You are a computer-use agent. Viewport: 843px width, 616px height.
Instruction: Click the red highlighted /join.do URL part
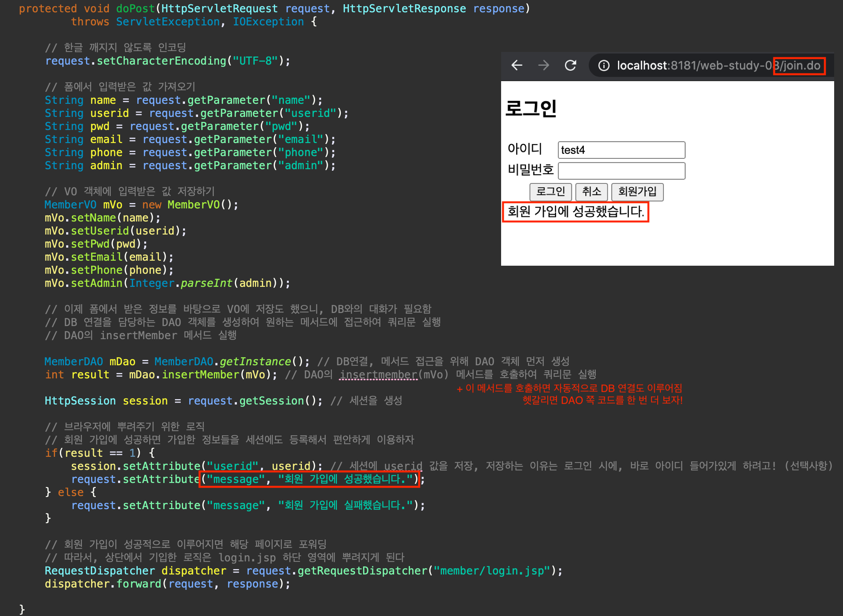pyautogui.click(x=799, y=66)
